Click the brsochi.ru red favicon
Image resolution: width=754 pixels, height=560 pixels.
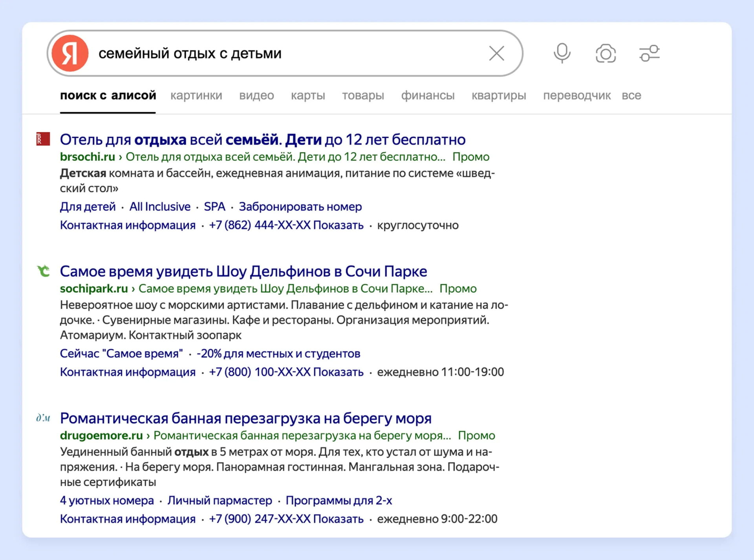point(43,139)
